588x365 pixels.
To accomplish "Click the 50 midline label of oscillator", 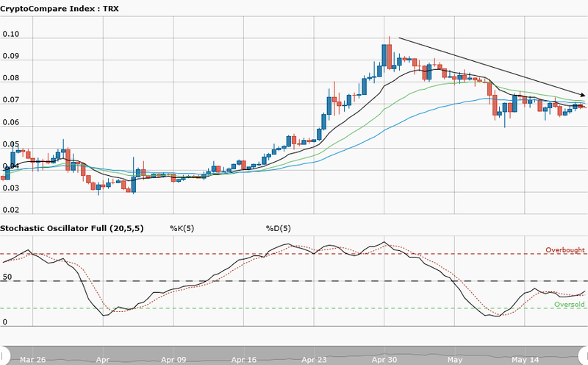I will tap(7, 277).
